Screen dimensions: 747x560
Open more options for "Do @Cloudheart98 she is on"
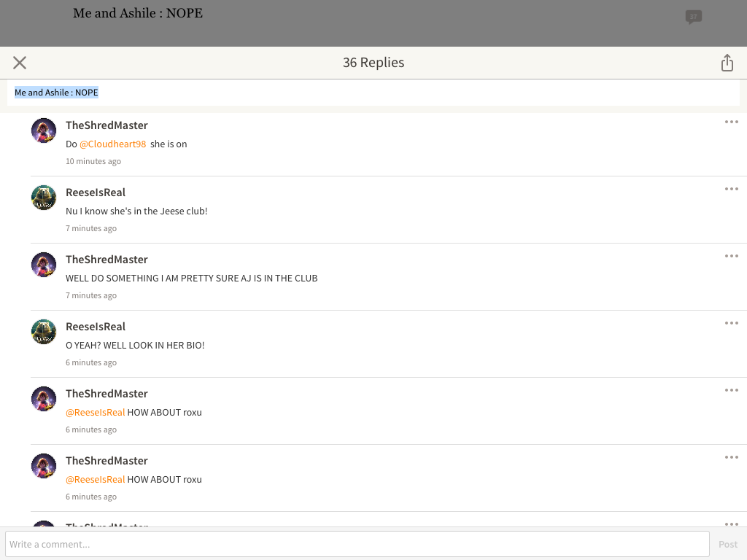coord(731,122)
